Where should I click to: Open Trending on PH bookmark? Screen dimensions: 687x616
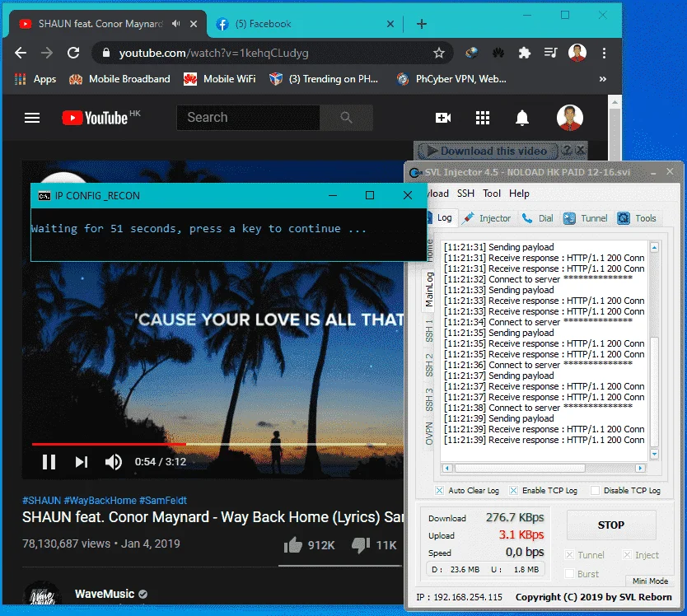click(324, 79)
